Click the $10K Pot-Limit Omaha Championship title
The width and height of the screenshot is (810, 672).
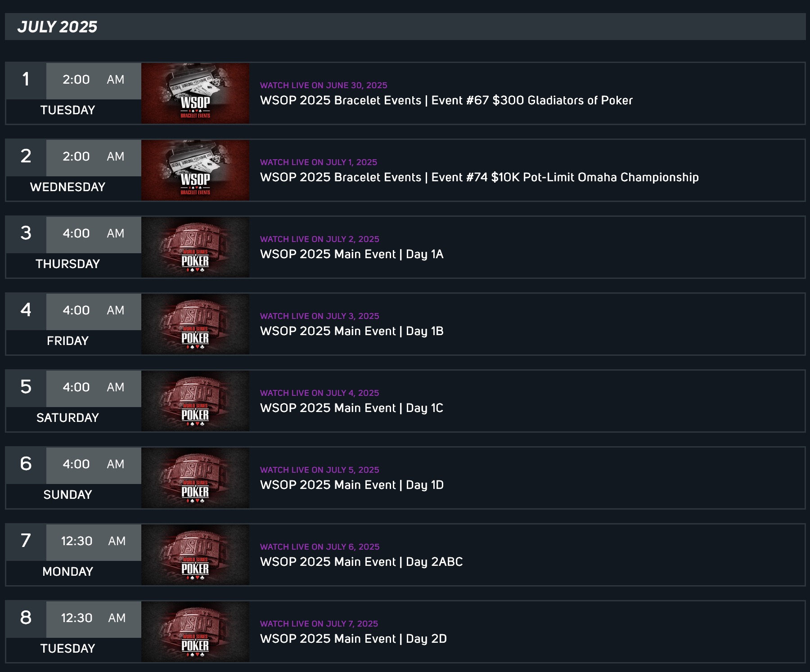479,177
